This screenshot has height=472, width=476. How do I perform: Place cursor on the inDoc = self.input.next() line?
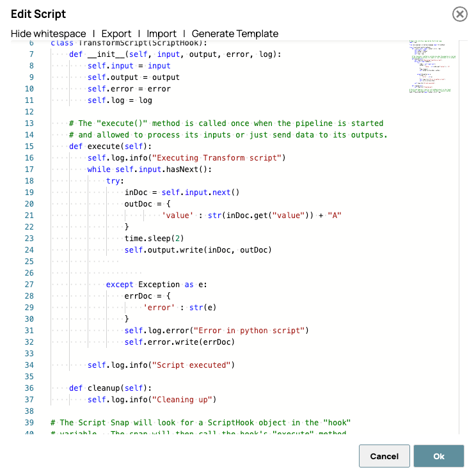(182, 193)
